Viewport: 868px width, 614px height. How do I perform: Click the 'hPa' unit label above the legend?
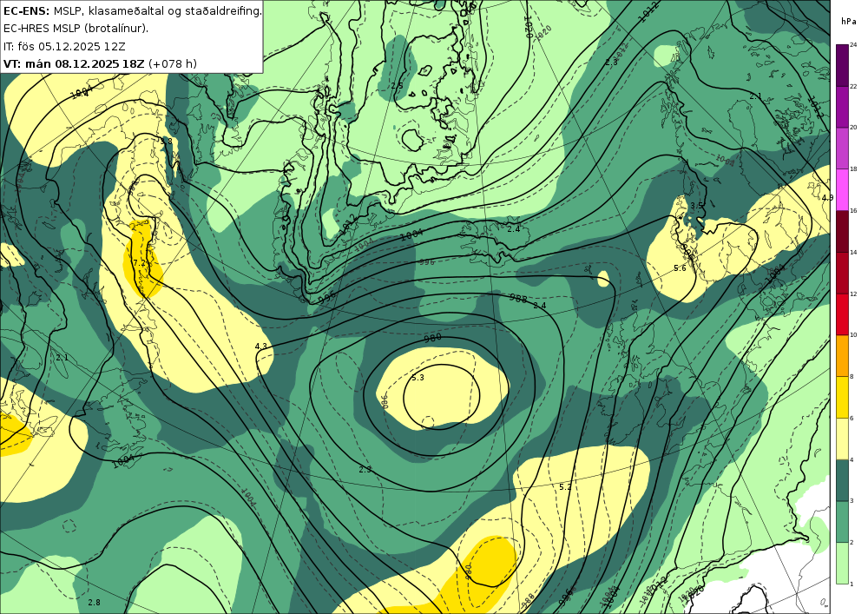tap(848, 22)
